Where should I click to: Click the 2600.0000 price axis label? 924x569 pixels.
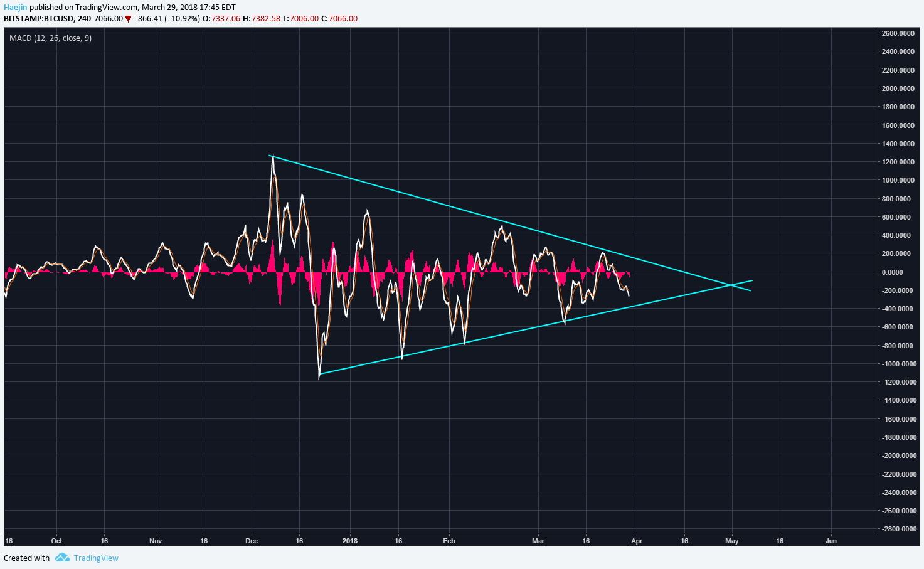(x=898, y=33)
